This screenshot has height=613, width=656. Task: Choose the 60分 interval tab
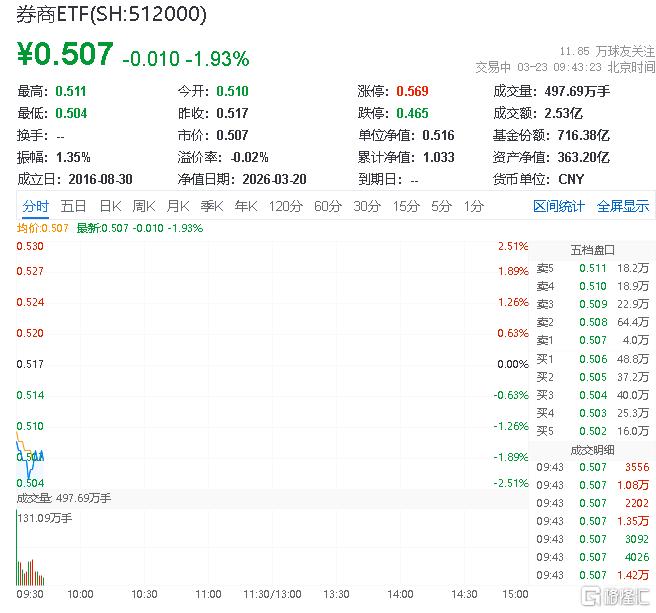point(328,206)
